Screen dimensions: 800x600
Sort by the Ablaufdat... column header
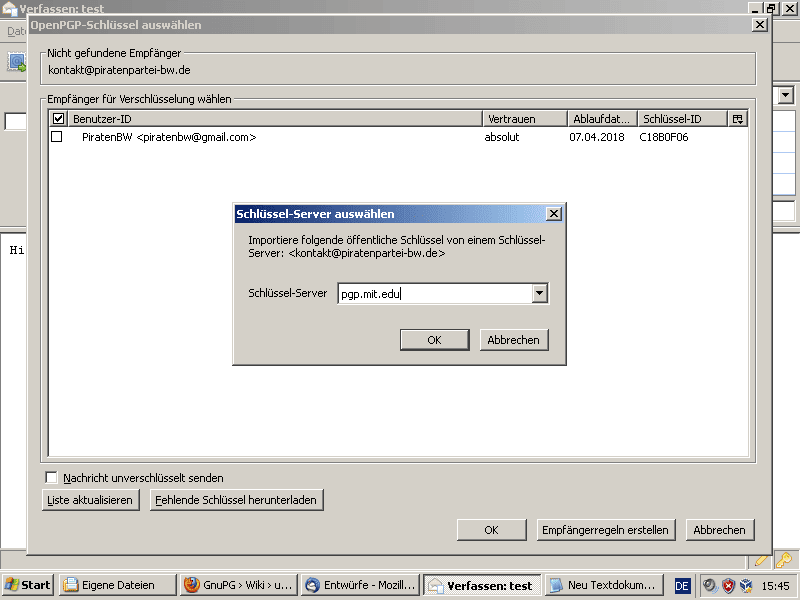(x=603, y=119)
